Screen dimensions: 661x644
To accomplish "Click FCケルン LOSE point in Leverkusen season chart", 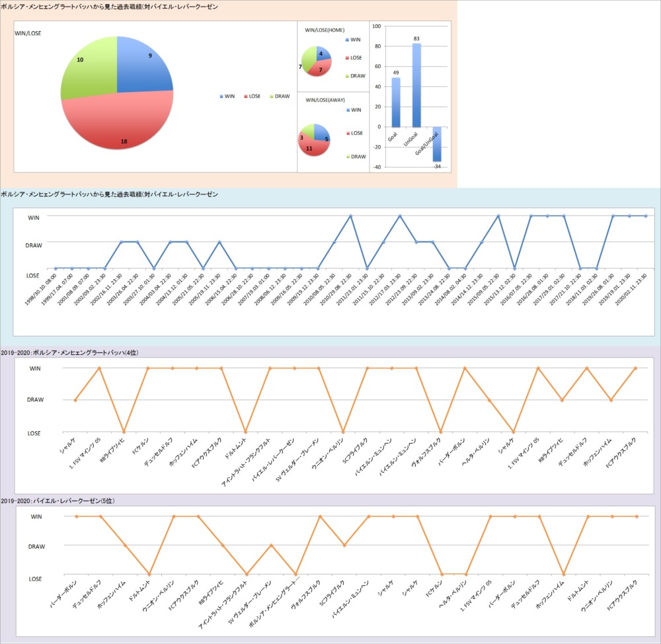I will click(442, 574).
